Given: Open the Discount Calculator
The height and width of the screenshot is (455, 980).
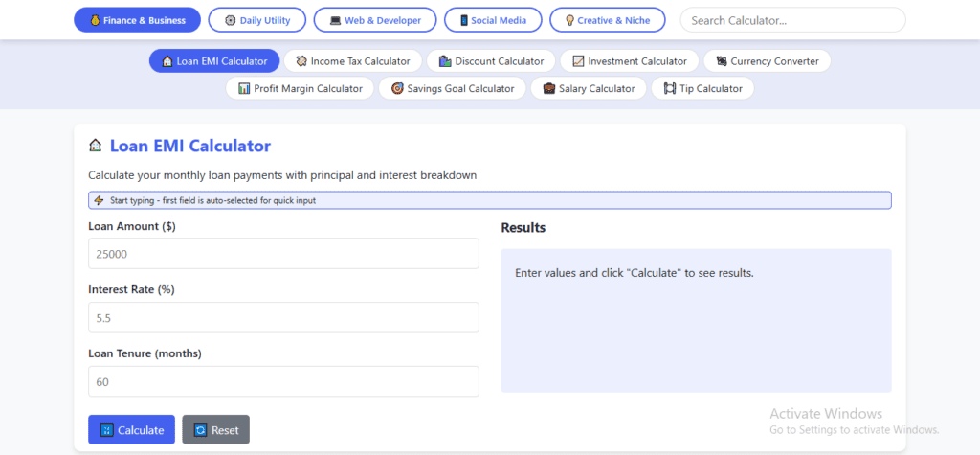Looking at the screenshot, I should [x=491, y=61].
